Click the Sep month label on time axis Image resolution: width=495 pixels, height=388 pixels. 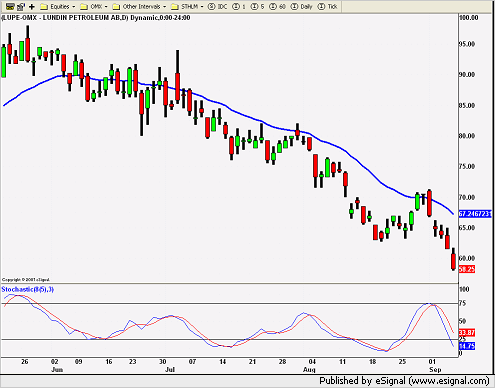435,369
